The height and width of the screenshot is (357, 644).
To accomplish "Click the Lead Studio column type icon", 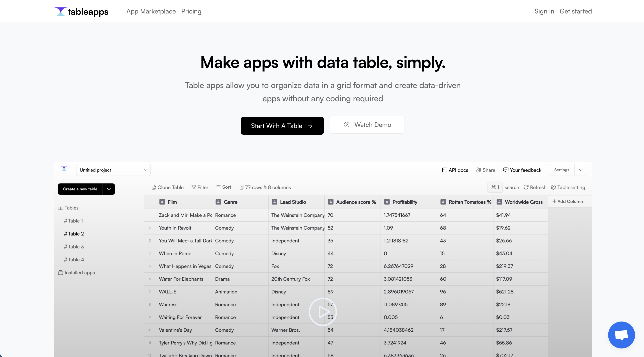I will [x=274, y=202].
